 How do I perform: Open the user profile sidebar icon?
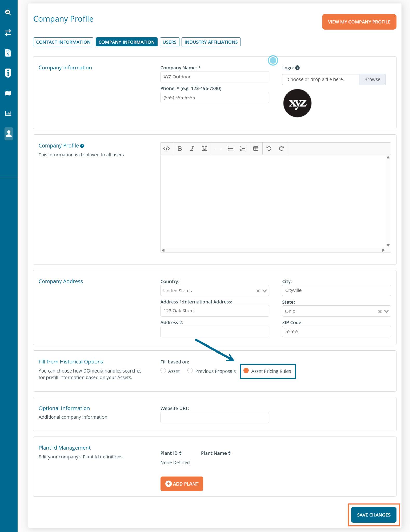coord(9,134)
